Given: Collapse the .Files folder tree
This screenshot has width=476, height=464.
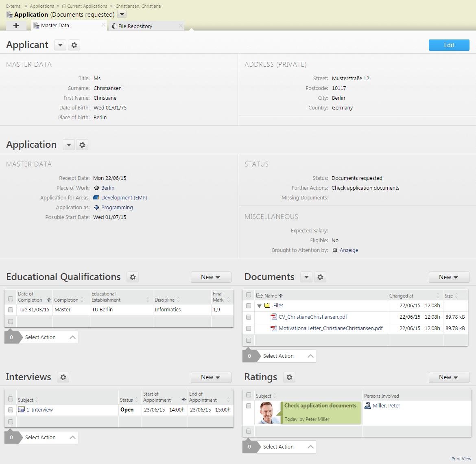Looking at the screenshot, I should [x=259, y=306].
